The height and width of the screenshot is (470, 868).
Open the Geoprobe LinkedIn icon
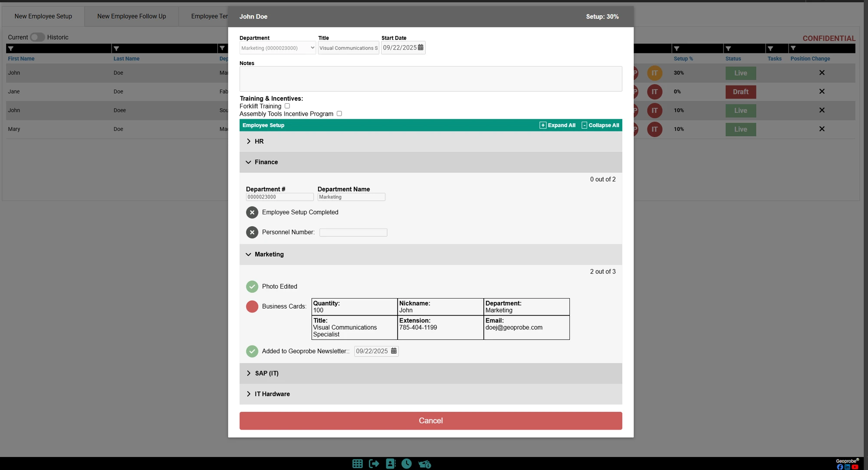(x=847, y=467)
